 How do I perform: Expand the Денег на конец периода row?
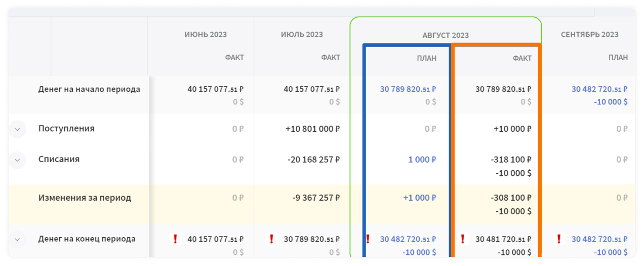click(17, 239)
